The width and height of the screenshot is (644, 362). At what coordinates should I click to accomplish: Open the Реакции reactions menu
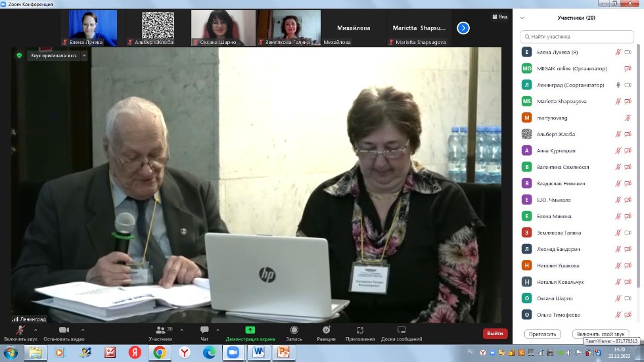[326, 331]
